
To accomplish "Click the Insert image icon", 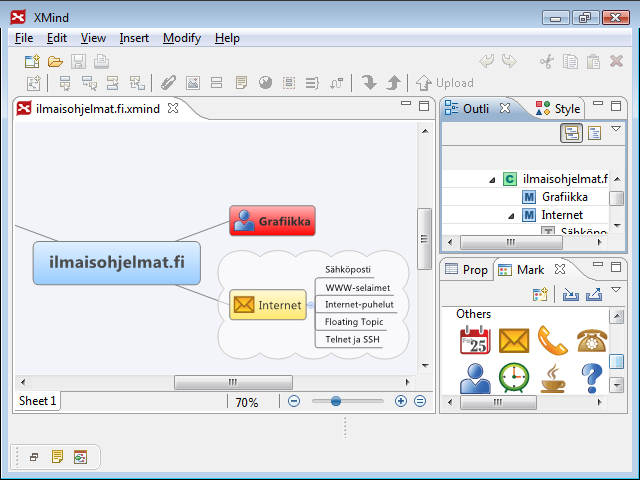I will (193, 83).
